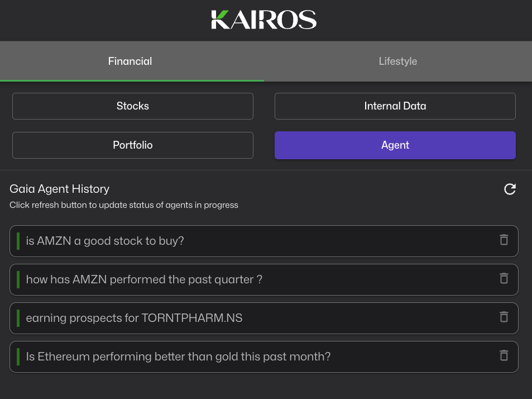
Task: Open the AMZN past quarter performance result
Action: point(144,279)
